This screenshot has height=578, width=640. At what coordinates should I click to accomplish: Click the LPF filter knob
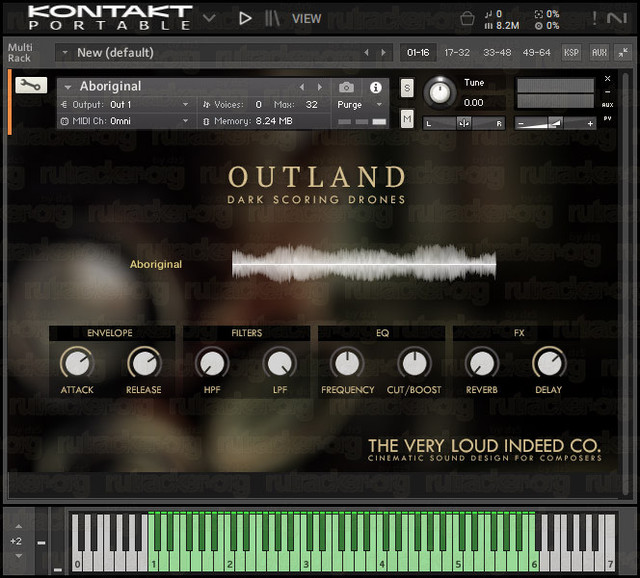(280, 363)
